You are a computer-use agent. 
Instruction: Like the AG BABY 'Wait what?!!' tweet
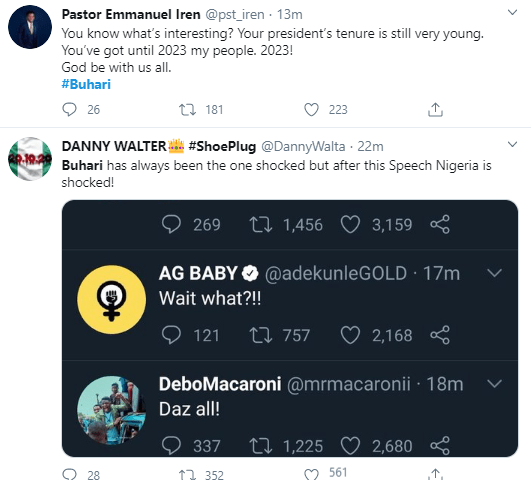point(350,335)
